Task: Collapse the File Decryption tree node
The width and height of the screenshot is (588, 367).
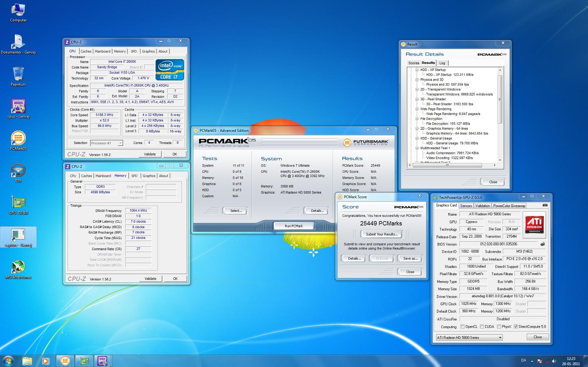Action: pos(417,119)
